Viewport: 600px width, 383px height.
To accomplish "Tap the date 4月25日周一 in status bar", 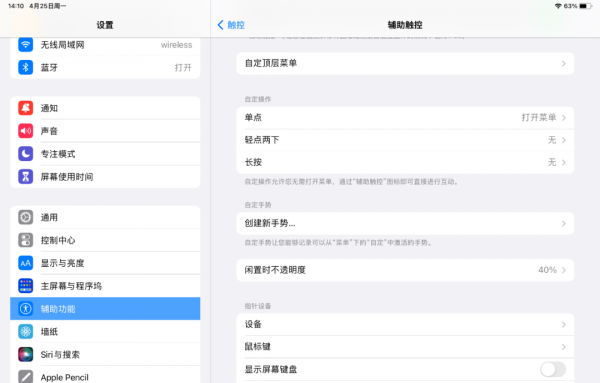I will 48,6.
